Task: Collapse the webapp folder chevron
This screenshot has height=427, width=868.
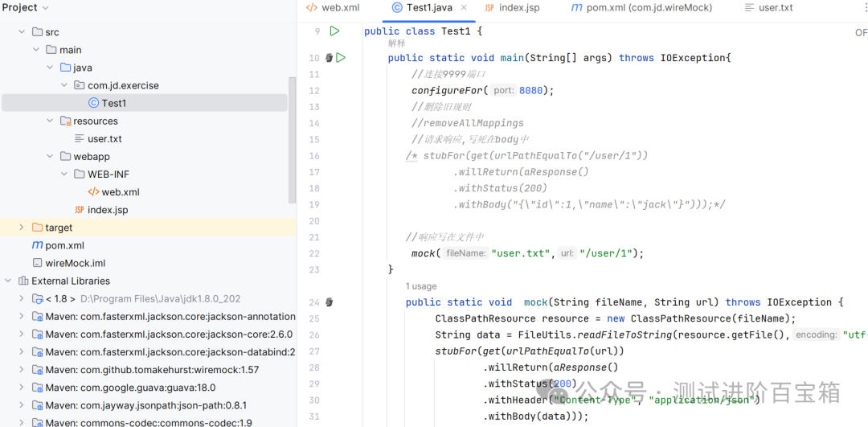Action: pos(50,156)
